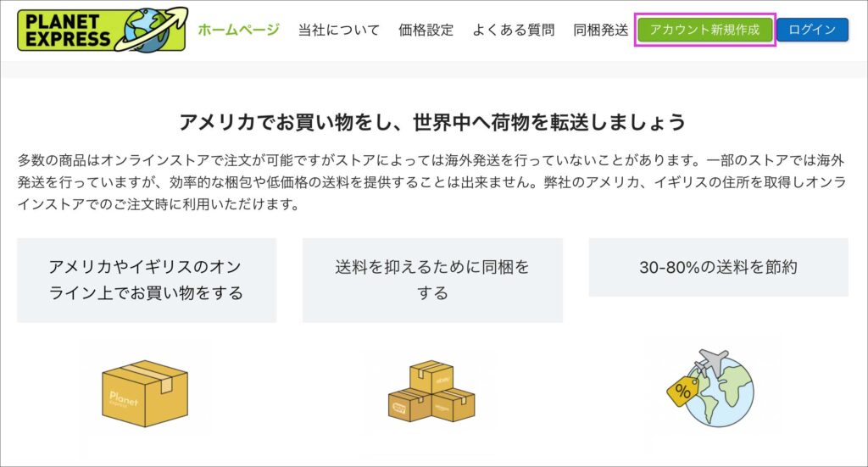Open the 当社について page
Image resolution: width=868 pixels, height=467 pixels.
(x=338, y=31)
